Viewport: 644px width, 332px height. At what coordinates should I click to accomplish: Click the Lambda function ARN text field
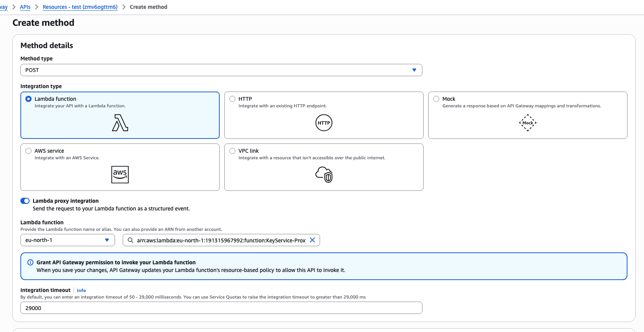[221, 240]
